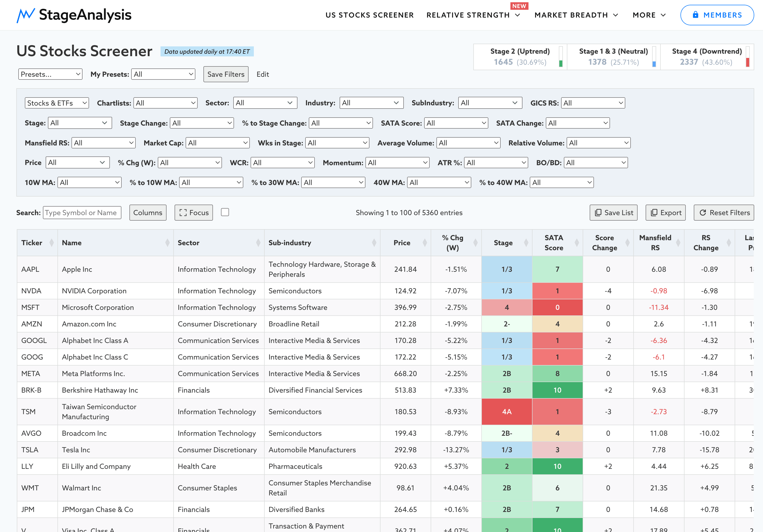
Task: Click the StageAnalysis logo icon
Action: pyautogui.click(x=26, y=15)
